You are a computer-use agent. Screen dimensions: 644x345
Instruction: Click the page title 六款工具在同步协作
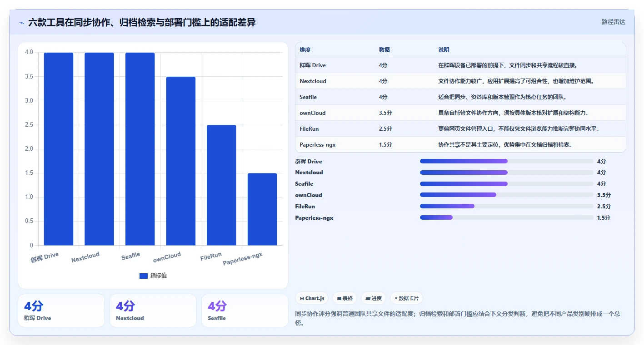142,22
